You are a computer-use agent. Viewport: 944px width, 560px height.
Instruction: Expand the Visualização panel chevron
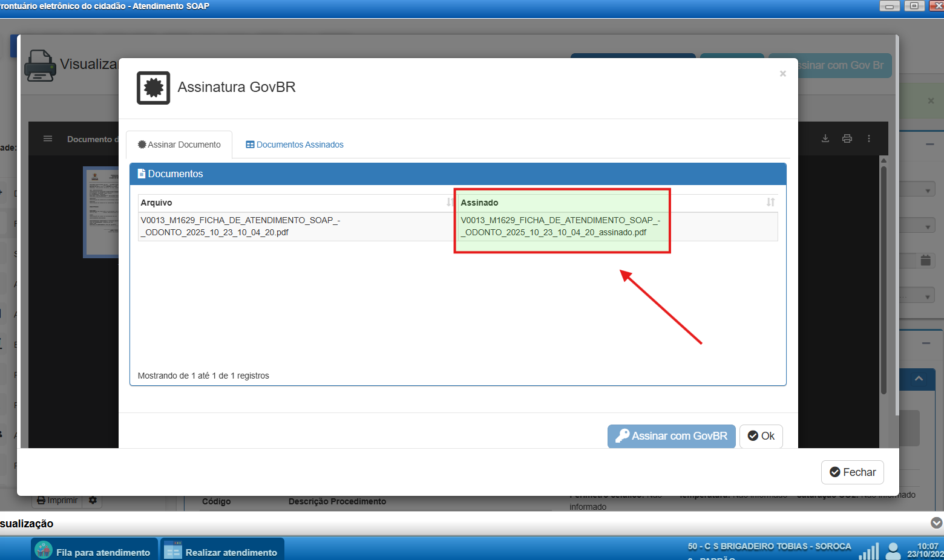[936, 523]
